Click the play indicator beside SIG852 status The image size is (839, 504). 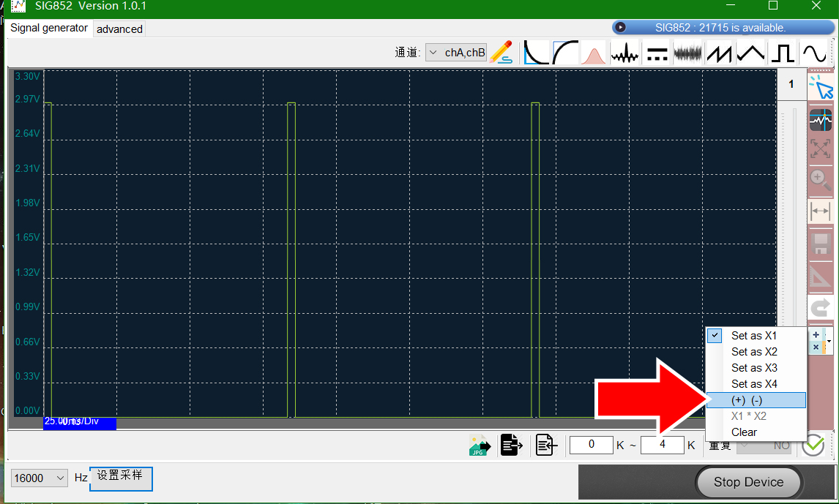pyautogui.click(x=620, y=27)
